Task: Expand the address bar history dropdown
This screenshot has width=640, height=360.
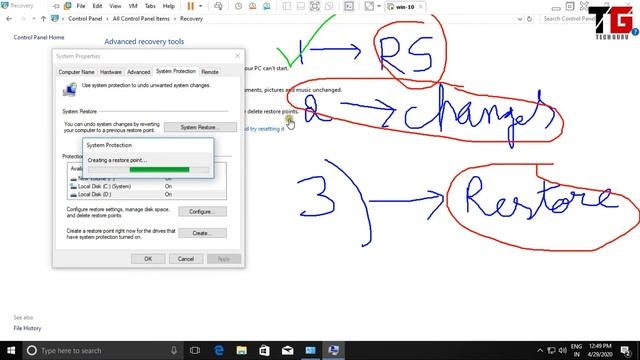Action: (x=520, y=19)
